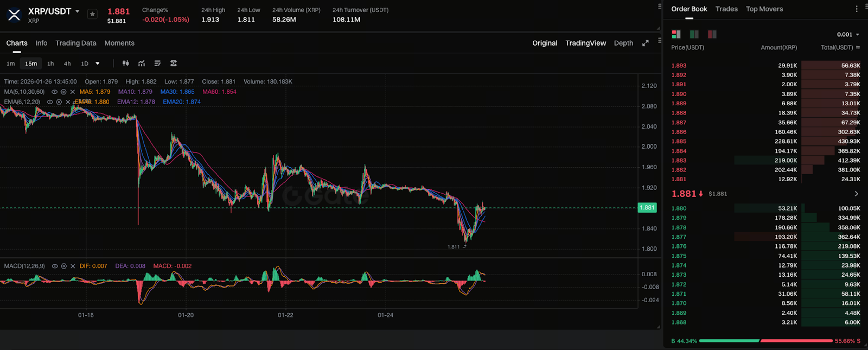Select the 1h timeframe
Screen dimensions: 868x350
click(x=50, y=63)
